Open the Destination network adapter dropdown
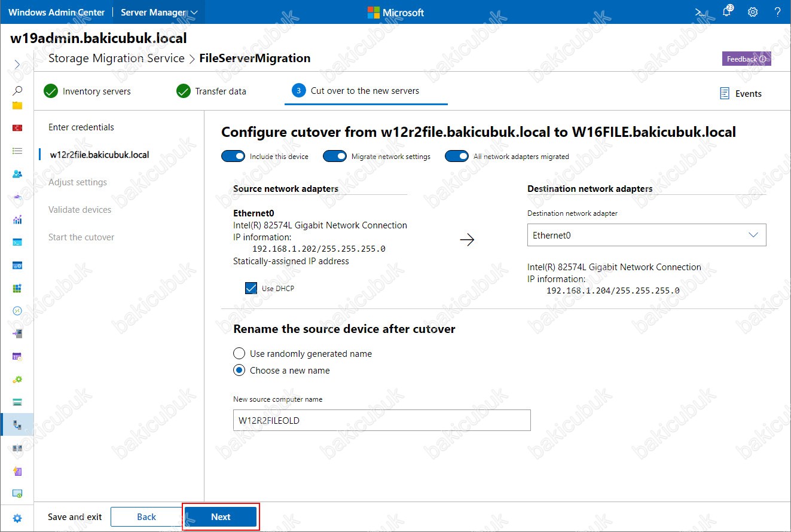This screenshot has width=791, height=532. 646,235
